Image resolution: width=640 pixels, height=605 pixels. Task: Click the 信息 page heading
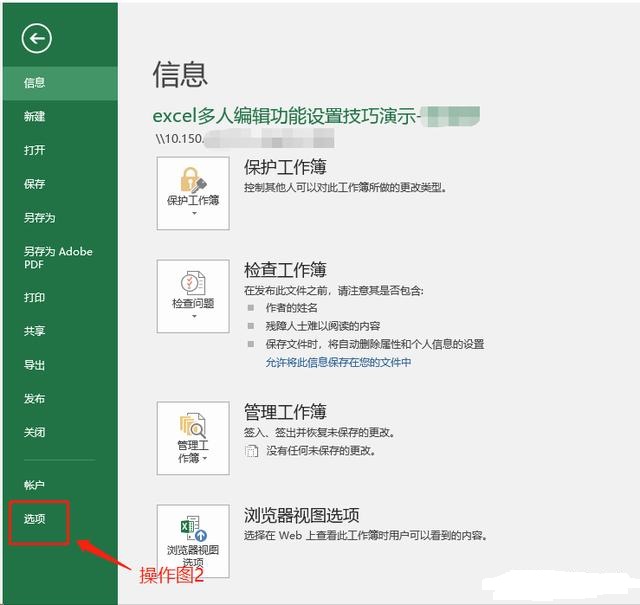click(180, 74)
